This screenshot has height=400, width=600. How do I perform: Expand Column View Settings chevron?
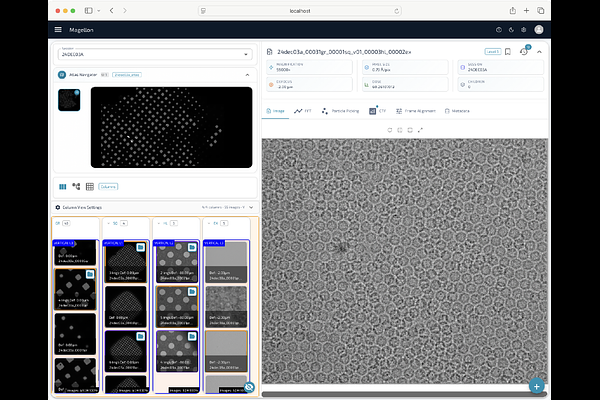(x=251, y=207)
